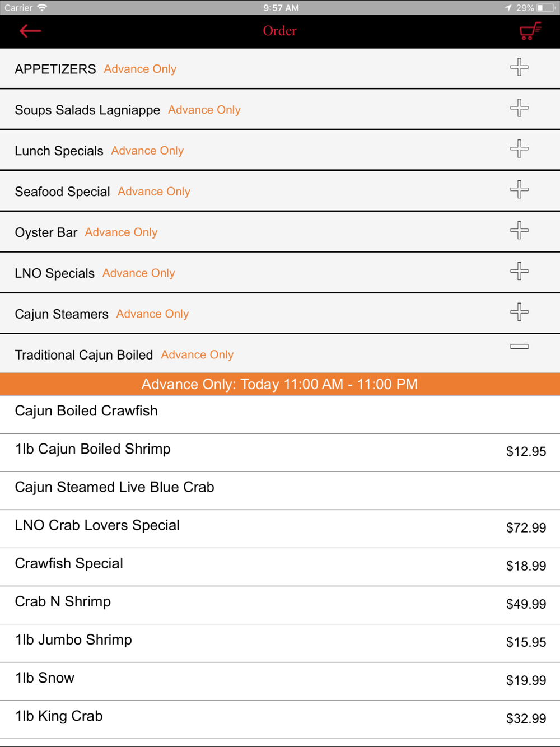This screenshot has width=560, height=747.
Task: Choose LNO Crab Lovers Special
Action: pos(280,529)
